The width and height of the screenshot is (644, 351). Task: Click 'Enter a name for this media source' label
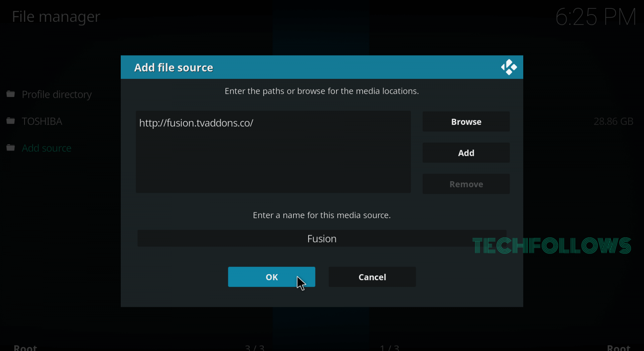tap(322, 215)
